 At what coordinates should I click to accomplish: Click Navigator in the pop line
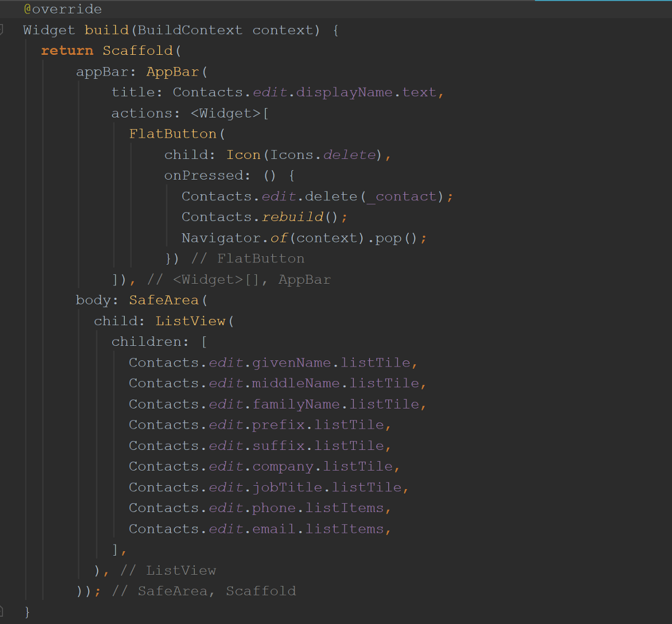(x=221, y=238)
